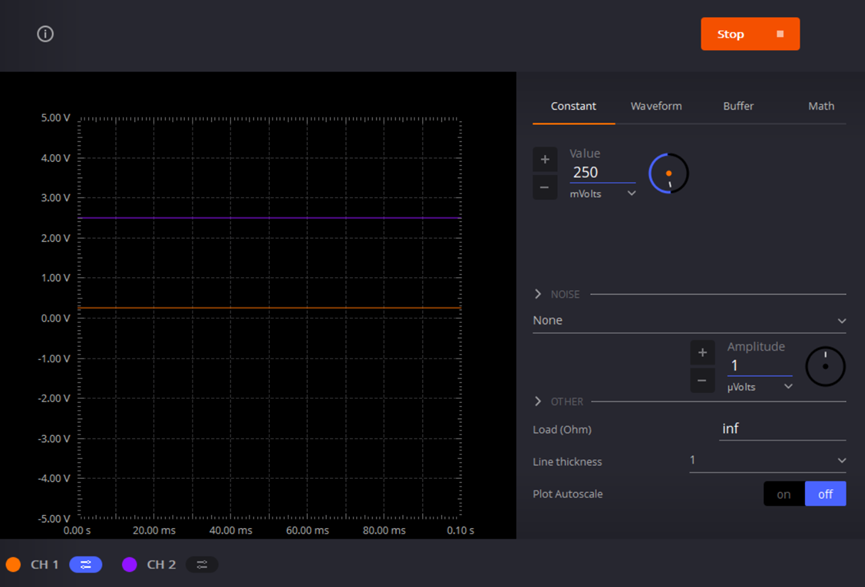Increase Amplitude with plus button
This screenshot has width=865, height=587.
pyautogui.click(x=702, y=353)
